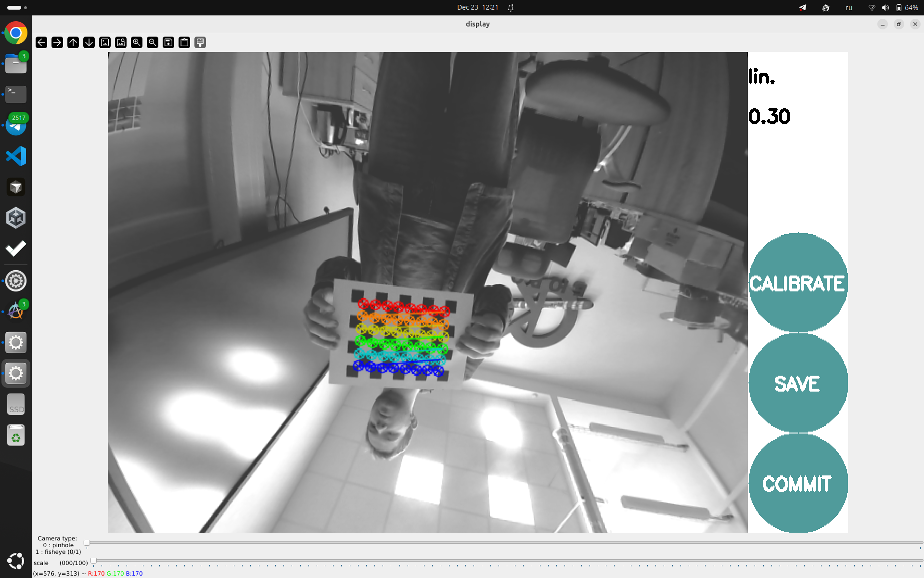Save the current frame with the floppy disk icon

(x=168, y=42)
